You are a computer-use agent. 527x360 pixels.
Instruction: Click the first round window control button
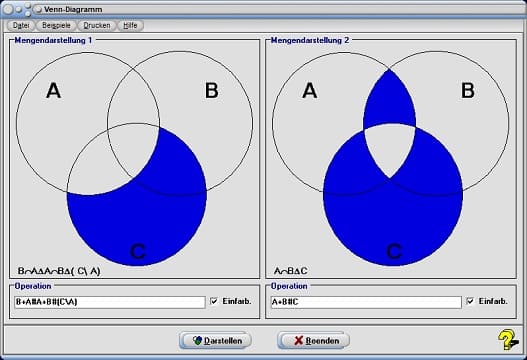[x=8, y=9]
